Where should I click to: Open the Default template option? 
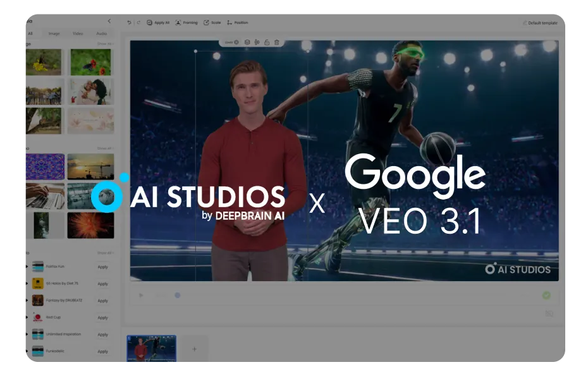540,23
